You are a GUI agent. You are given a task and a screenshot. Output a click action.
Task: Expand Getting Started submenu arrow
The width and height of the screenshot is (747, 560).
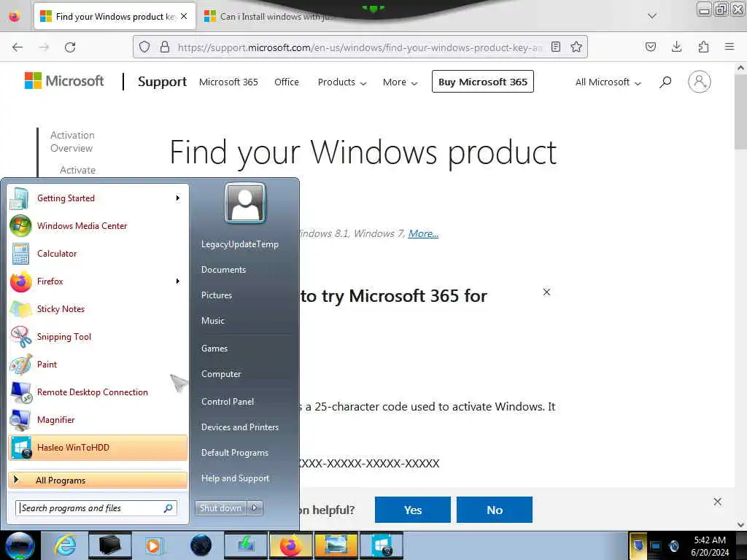(178, 198)
